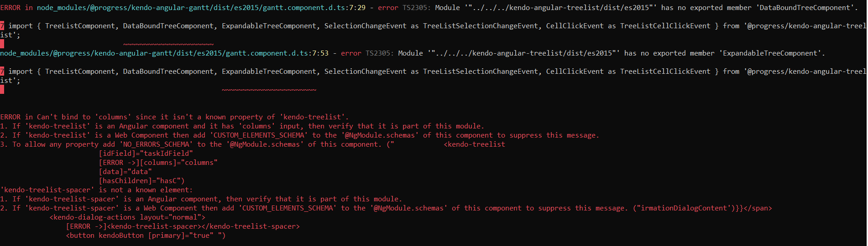
Task: Click the [ERROR ->][columns]="columns" line
Action: tap(158, 163)
